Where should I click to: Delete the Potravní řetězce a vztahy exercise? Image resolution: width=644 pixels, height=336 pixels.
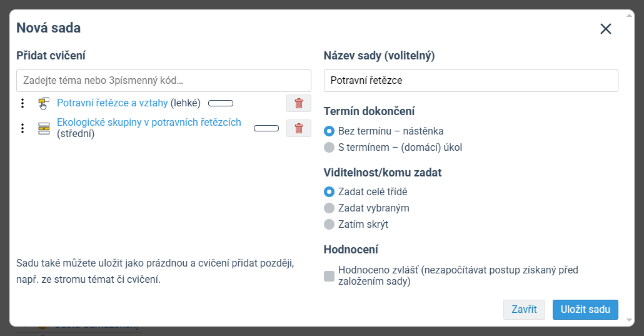[x=299, y=103]
